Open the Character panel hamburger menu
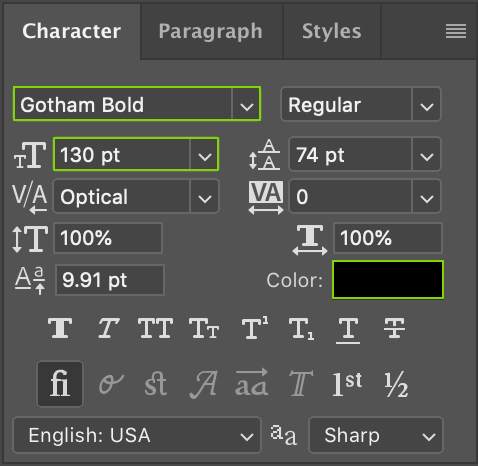478x466 pixels. [x=456, y=31]
